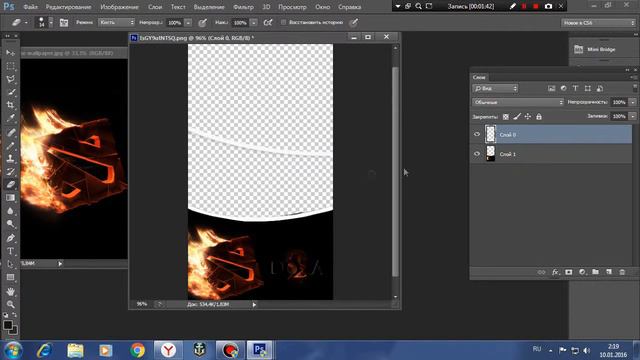This screenshot has height=360, width=640.
Task: Open the Фильтр menu
Action: [x=243, y=7]
